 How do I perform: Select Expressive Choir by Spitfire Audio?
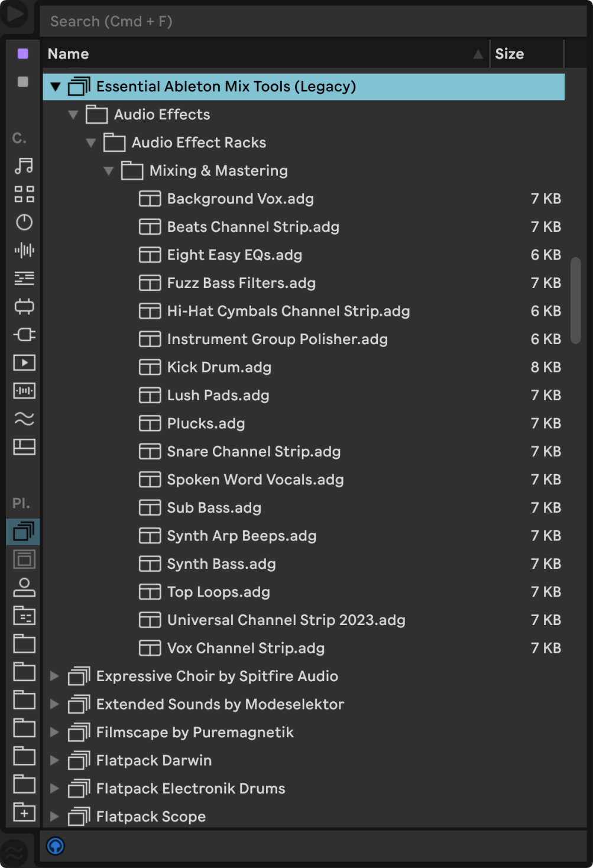pyautogui.click(x=217, y=676)
